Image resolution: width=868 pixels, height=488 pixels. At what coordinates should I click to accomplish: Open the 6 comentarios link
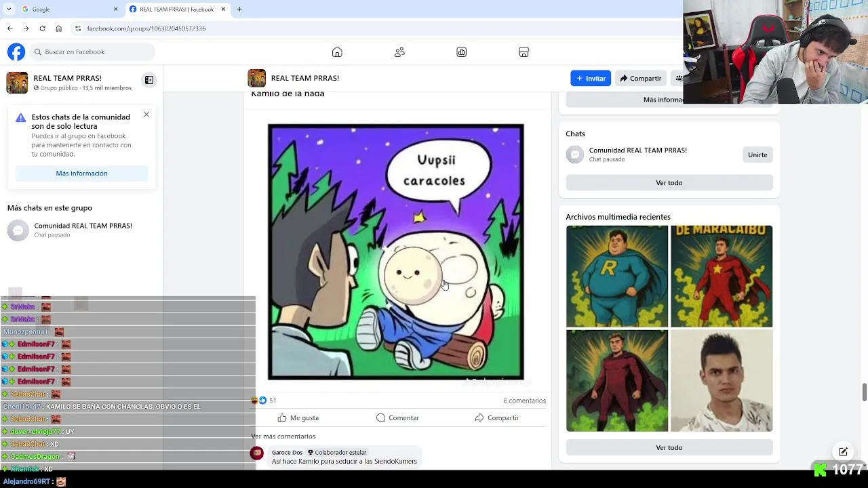(524, 401)
